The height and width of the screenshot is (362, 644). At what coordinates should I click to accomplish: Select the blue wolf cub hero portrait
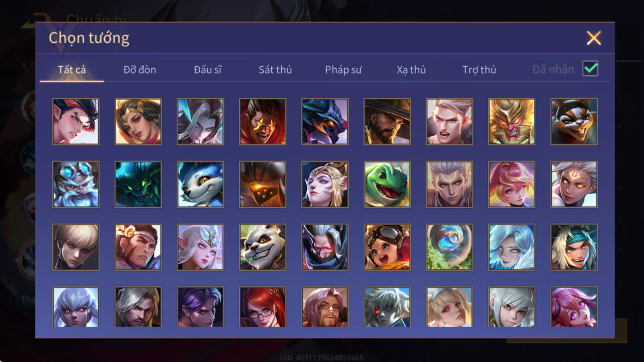pyautogui.click(x=200, y=184)
